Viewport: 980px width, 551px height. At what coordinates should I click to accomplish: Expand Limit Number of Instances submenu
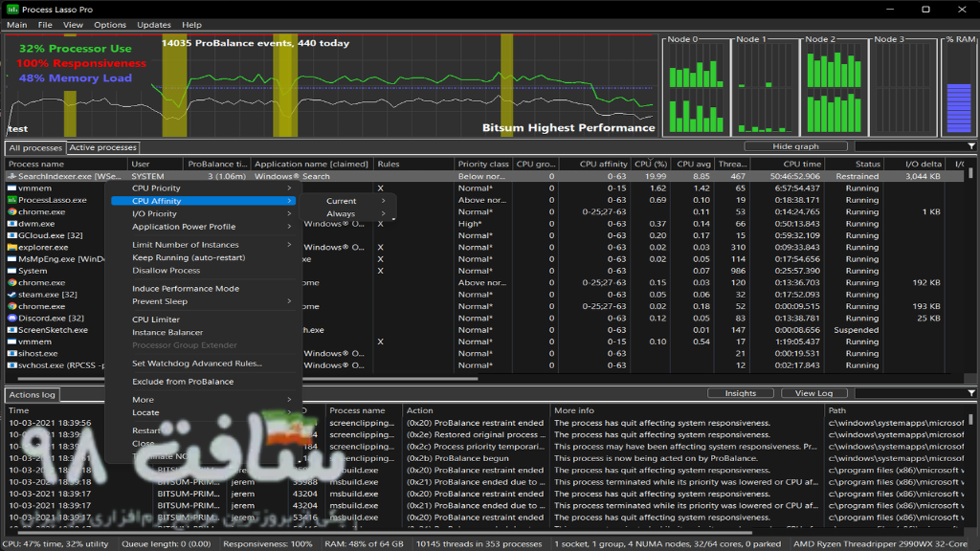pos(289,245)
